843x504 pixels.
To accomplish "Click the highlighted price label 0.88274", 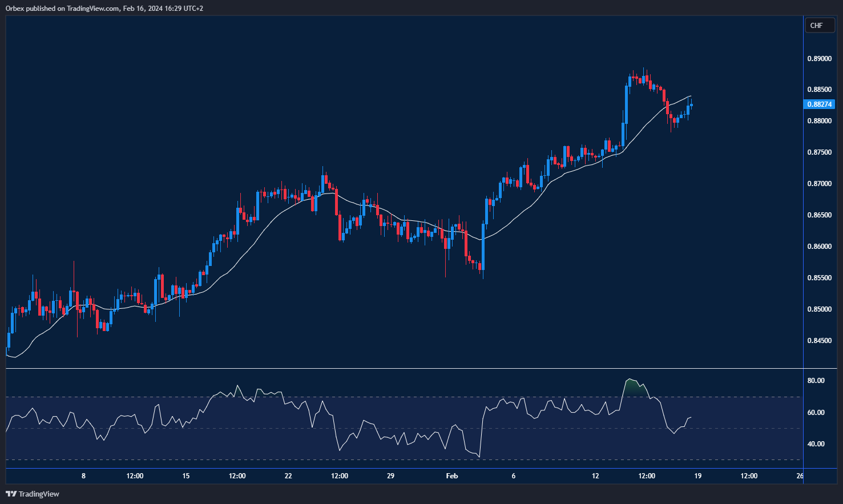I will [818, 104].
